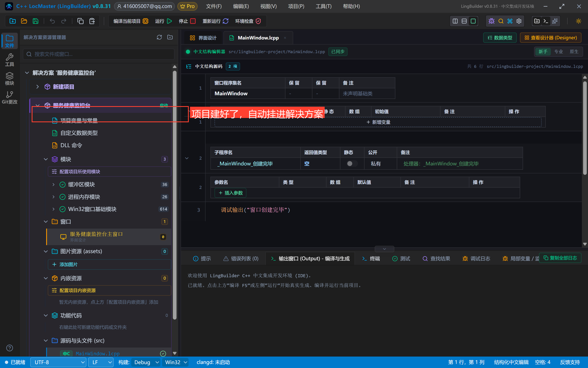
Task: Click the undo arrow icon
Action: tap(52, 21)
